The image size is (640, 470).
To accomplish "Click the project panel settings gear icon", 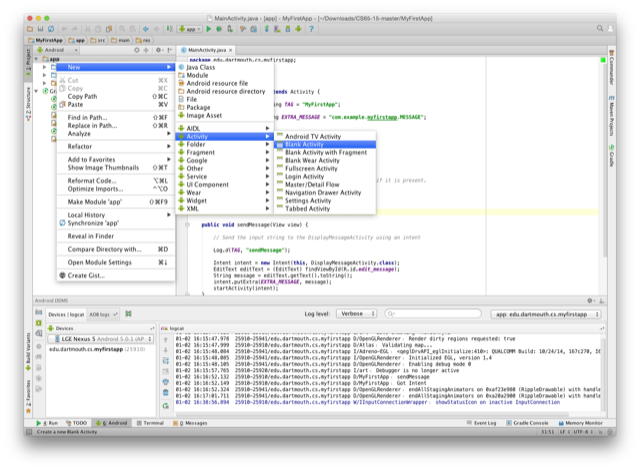I will click(159, 50).
